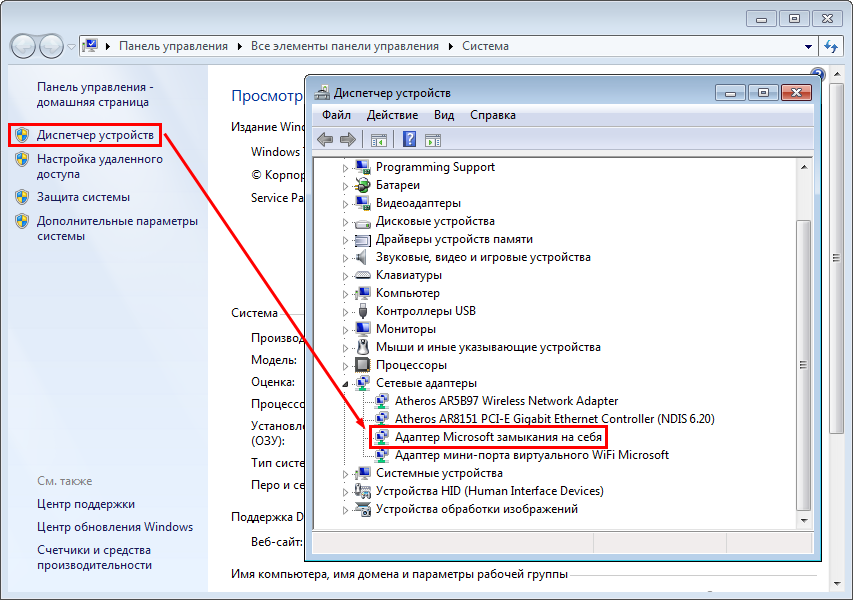Click the Мониторы monitor icon

[362, 329]
